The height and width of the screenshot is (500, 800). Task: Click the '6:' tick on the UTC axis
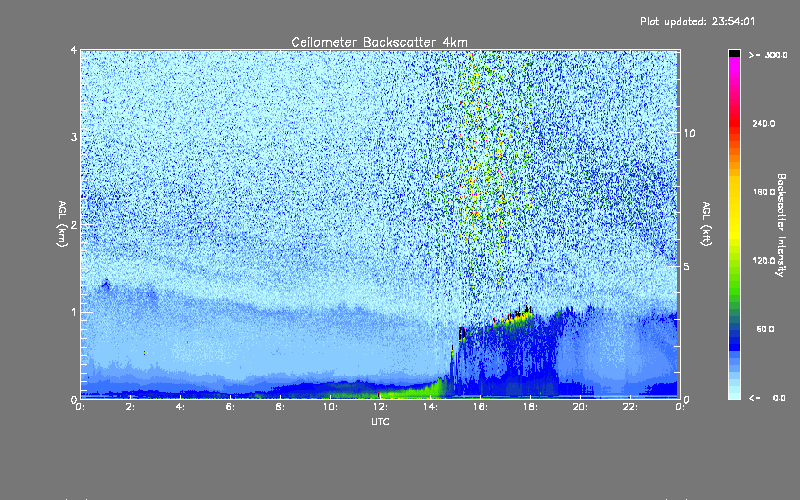pyautogui.click(x=231, y=407)
